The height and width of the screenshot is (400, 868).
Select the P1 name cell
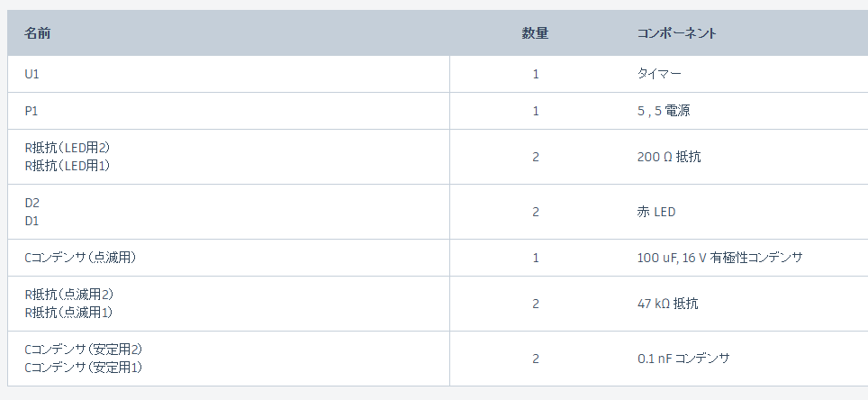[x=32, y=111]
